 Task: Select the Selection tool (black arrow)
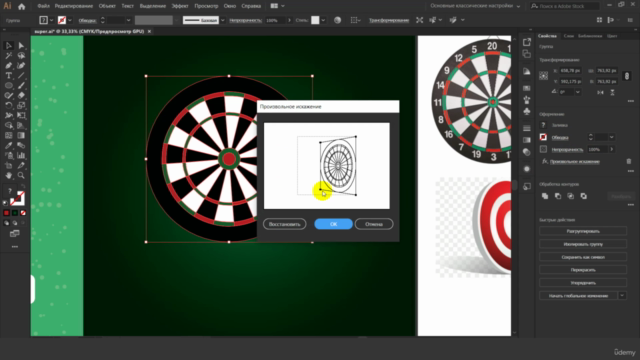tap(9, 46)
